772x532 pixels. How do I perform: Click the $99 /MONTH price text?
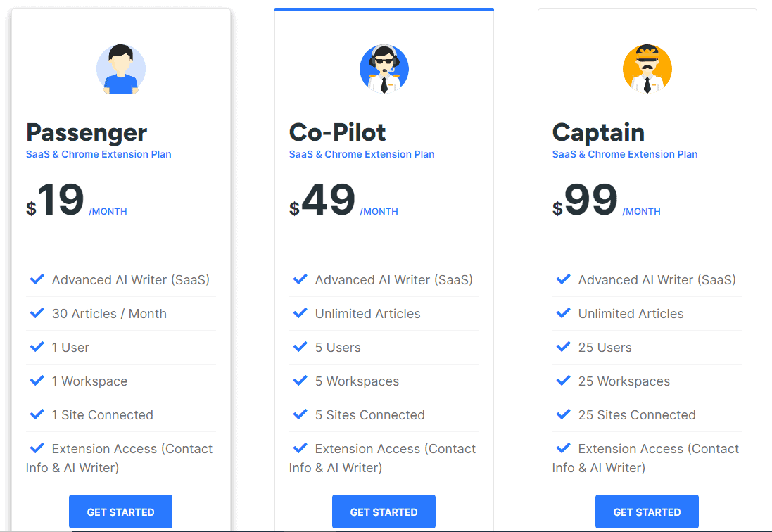[606, 201]
